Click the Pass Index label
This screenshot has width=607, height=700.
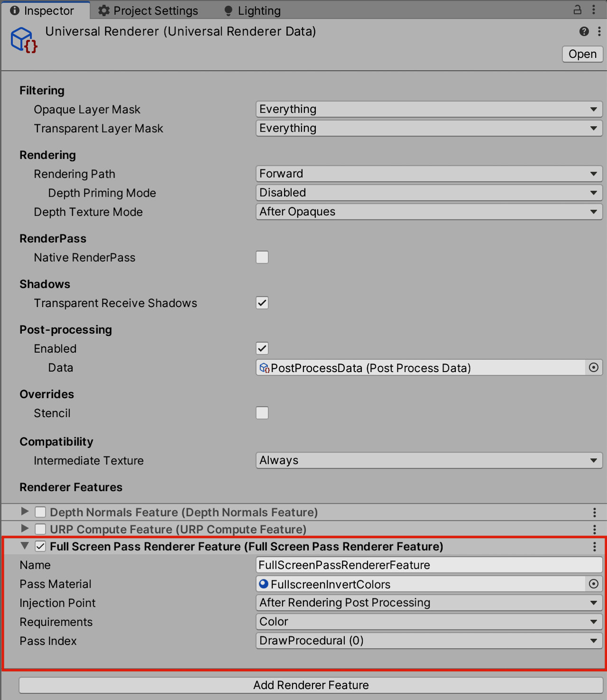pyautogui.click(x=48, y=641)
